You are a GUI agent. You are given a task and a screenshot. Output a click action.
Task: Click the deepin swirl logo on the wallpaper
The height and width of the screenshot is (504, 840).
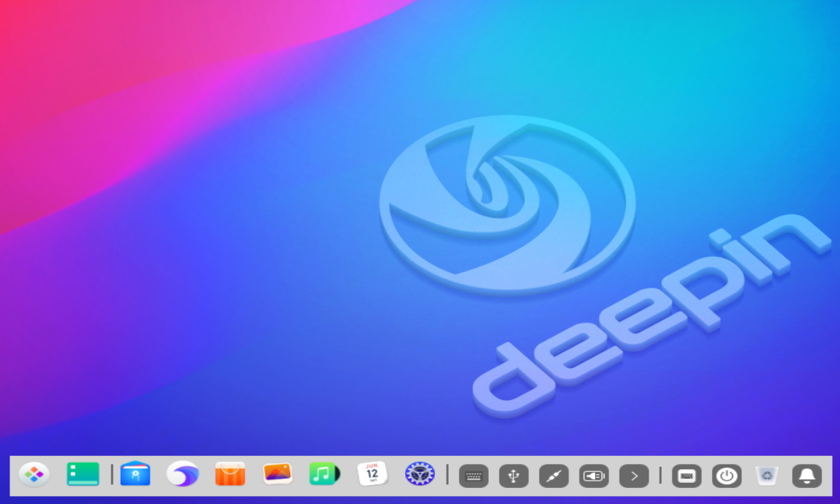(x=507, y=205)
